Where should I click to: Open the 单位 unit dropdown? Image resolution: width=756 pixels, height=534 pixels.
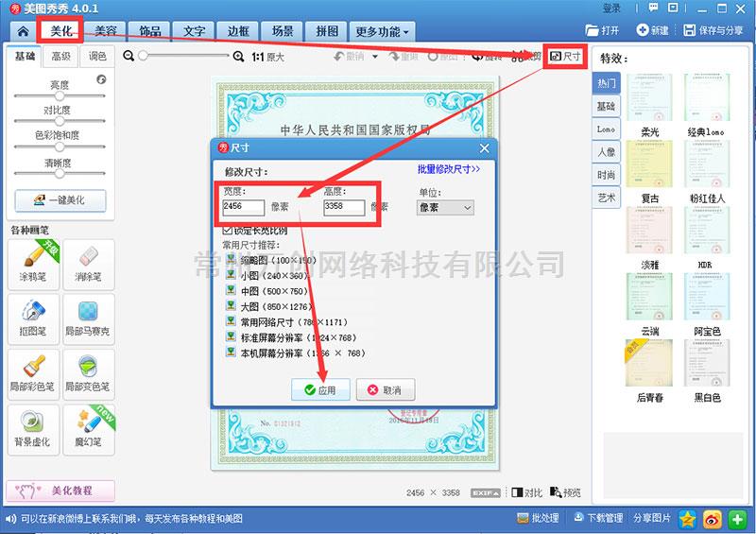click(x=445, y=207)
